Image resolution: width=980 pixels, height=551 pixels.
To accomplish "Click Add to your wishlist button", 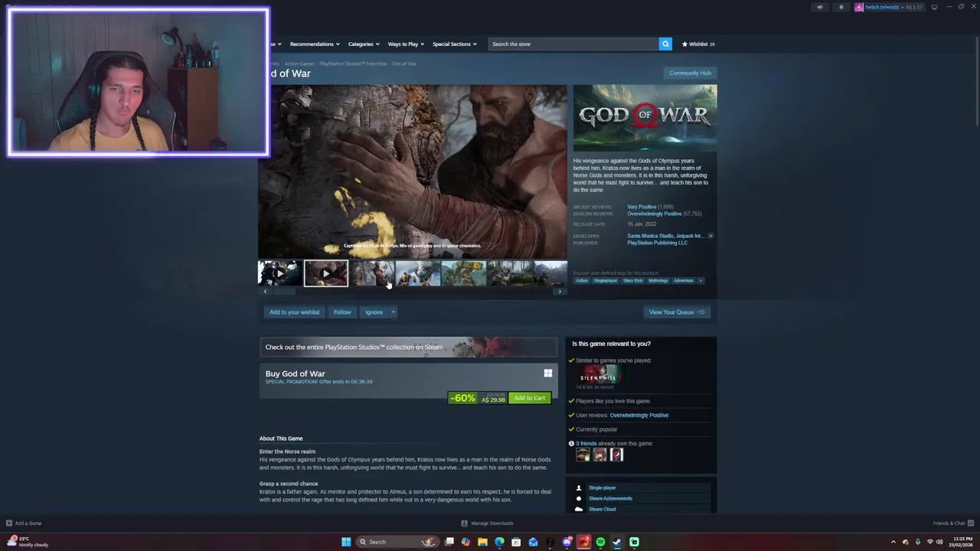I will 294,312.
